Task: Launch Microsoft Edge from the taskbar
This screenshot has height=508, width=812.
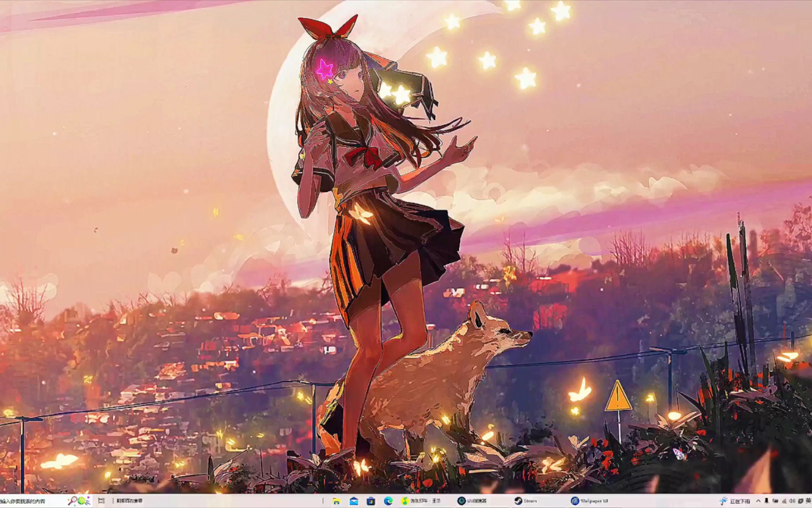Action: click(388, 501)
